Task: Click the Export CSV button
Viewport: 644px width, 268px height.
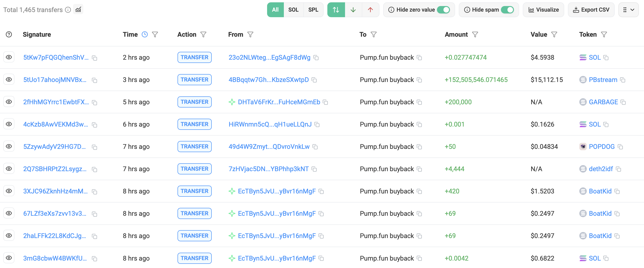Action: [591, 10]
